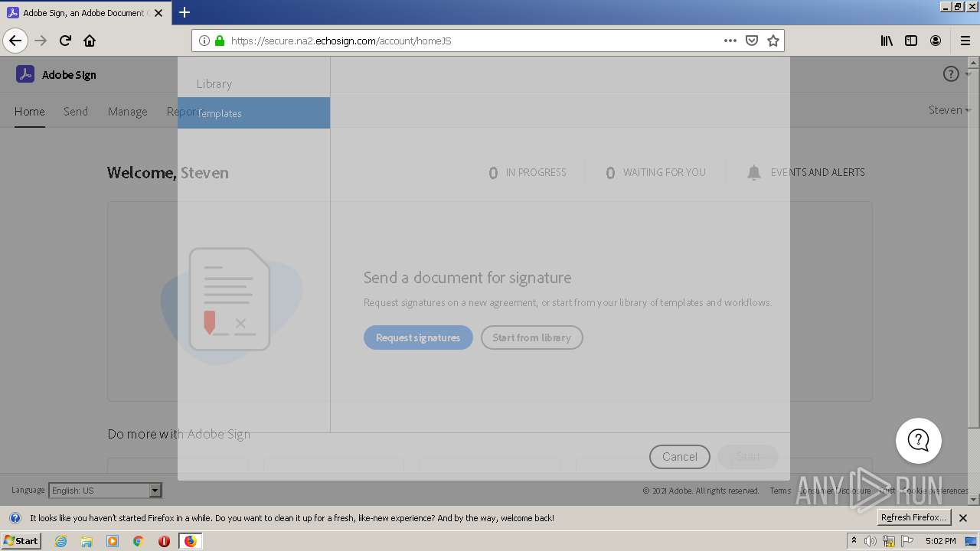The image size is (980, 551).
Task: Select Templates in the dialog sidebar
Action: [254, 112]
